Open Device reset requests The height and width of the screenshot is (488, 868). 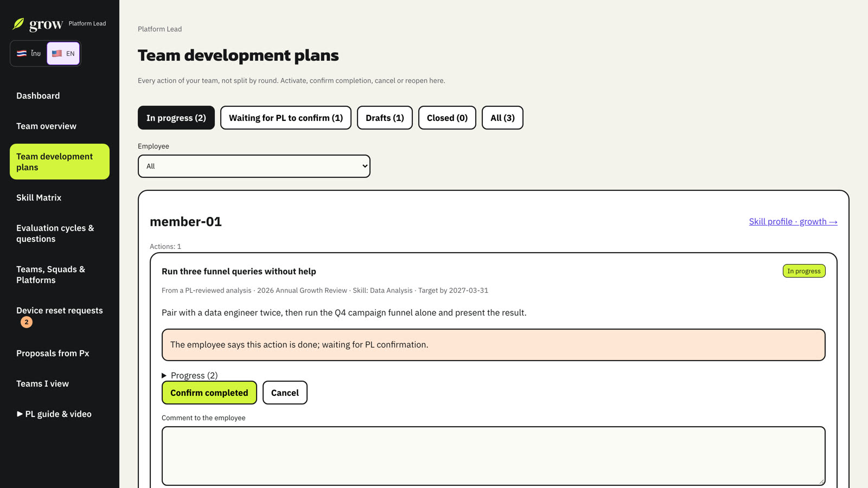[60, 316]
